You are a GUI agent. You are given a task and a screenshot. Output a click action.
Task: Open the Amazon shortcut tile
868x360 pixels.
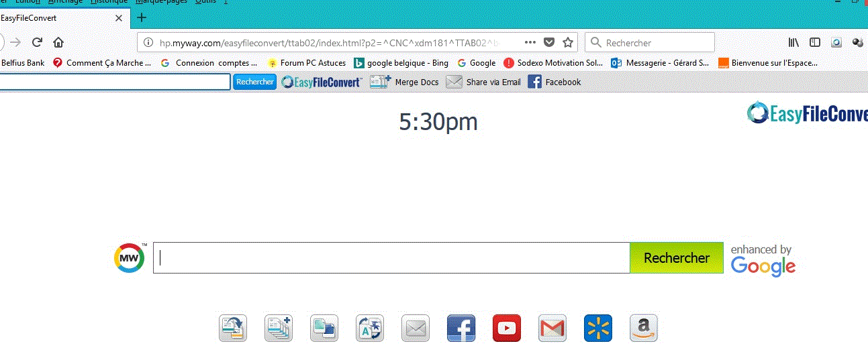tap(644, 328)
